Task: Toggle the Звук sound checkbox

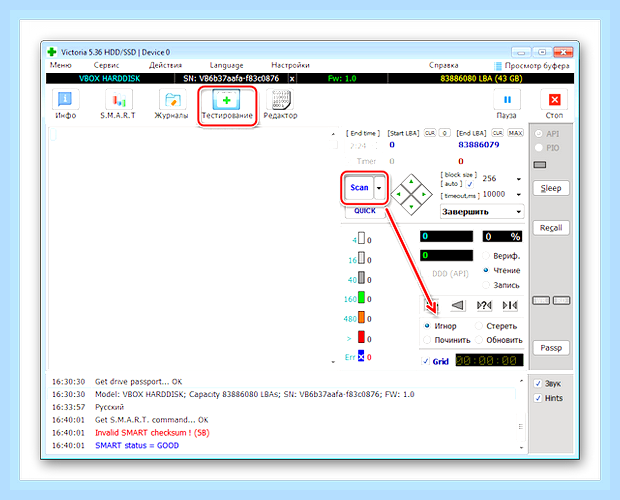Action: tap(538, 383)
